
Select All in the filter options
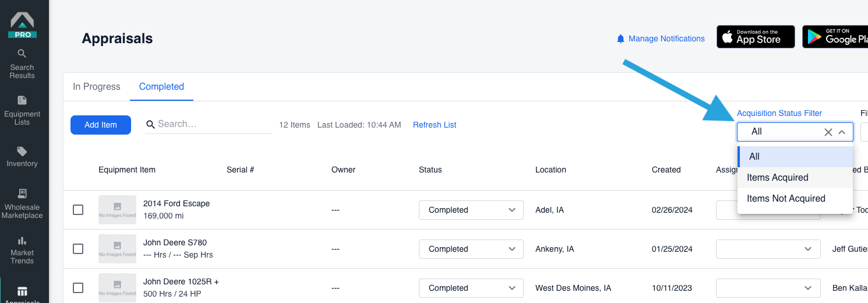point(795,157)
